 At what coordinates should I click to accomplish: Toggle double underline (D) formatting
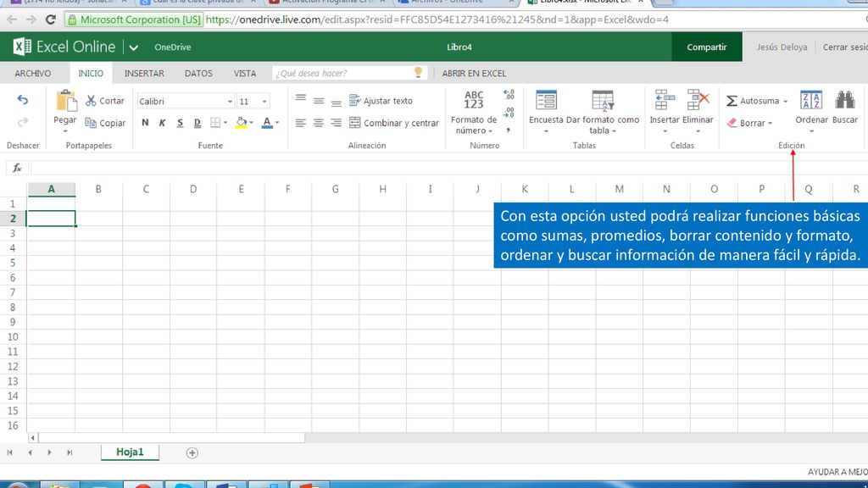click(197, 122)
